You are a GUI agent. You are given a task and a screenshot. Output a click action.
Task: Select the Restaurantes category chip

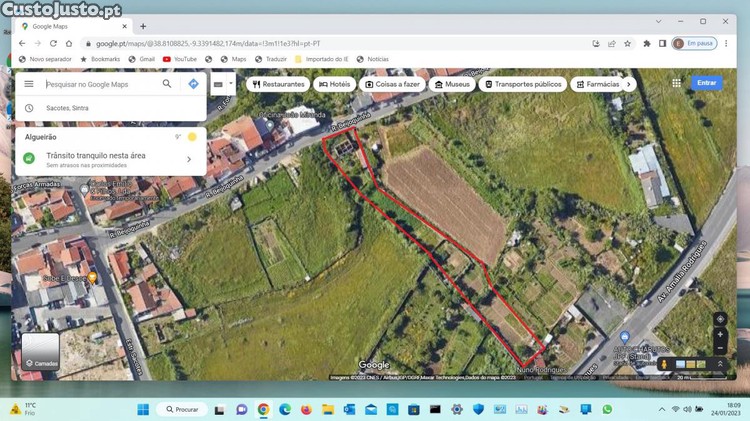click(x=279, y=85)
